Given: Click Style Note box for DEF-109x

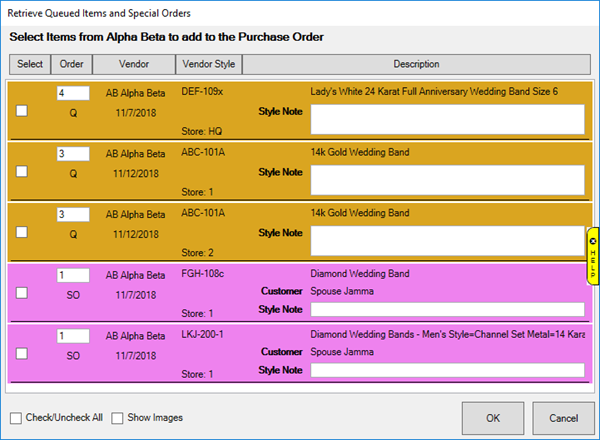Looking at the screenshot, I should [x=447, y=119].
